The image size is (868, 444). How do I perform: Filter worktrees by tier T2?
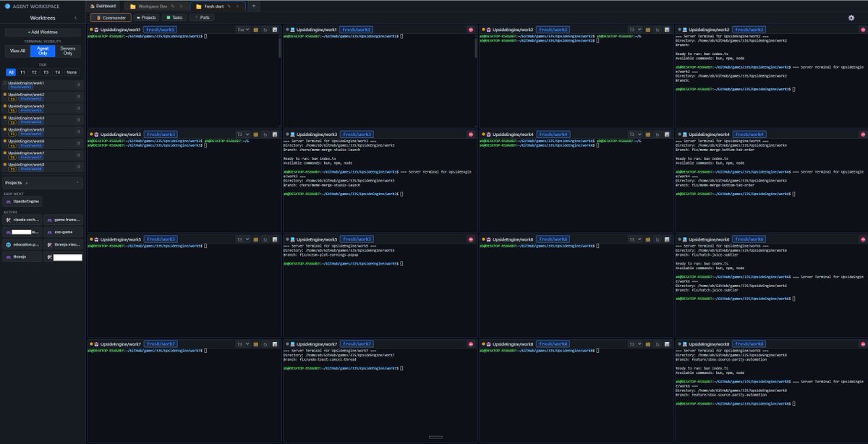[x=34, y=72]
